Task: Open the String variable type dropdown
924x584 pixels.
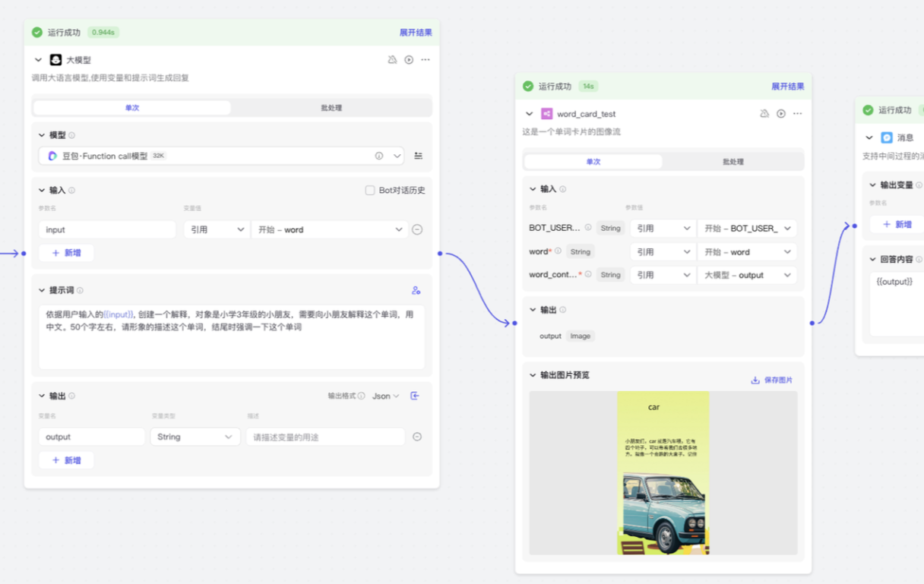Action: (x=195, y=437)
